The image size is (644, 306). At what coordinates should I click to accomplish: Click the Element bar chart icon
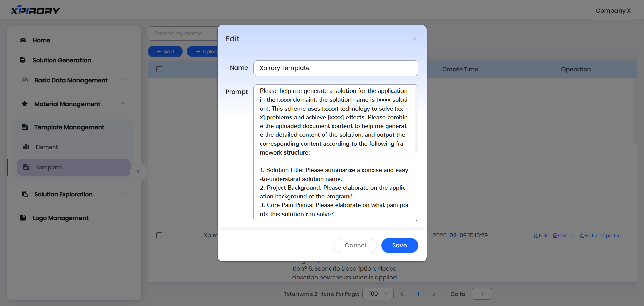(x=26, y=147)
